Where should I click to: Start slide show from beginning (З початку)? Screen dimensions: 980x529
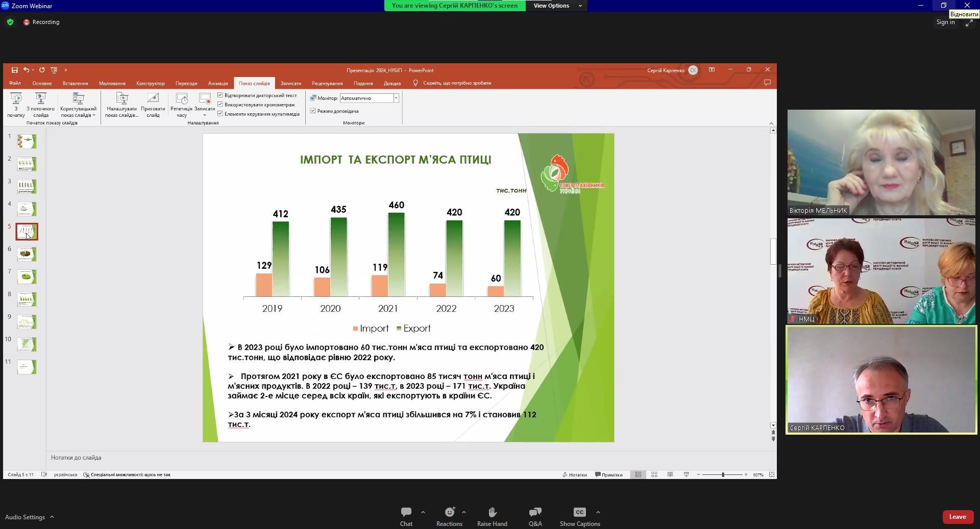pos(16,105)
